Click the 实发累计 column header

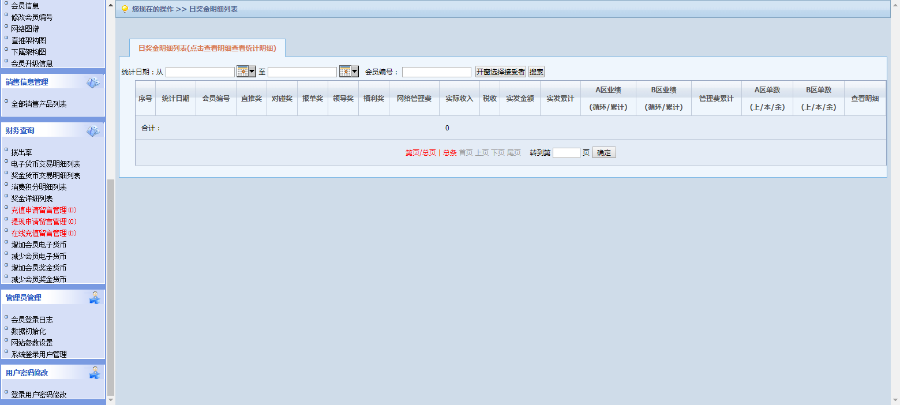560,99
